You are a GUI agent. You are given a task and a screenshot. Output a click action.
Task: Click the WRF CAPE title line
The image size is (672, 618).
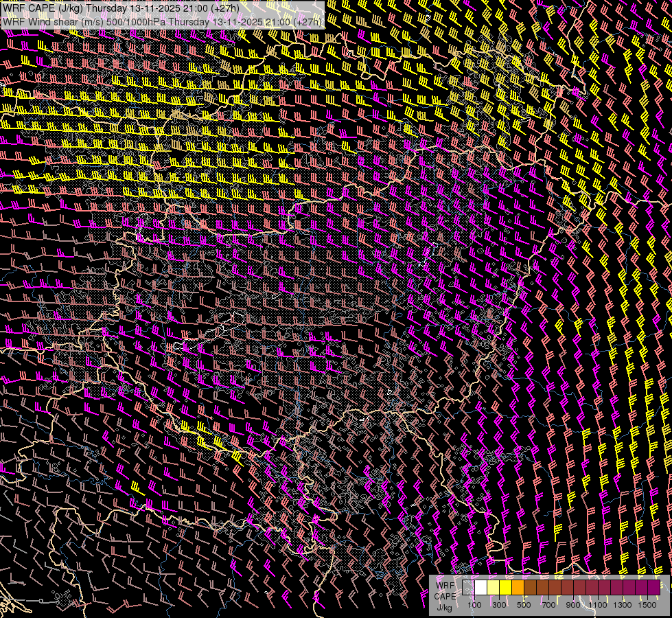point(120,8)
